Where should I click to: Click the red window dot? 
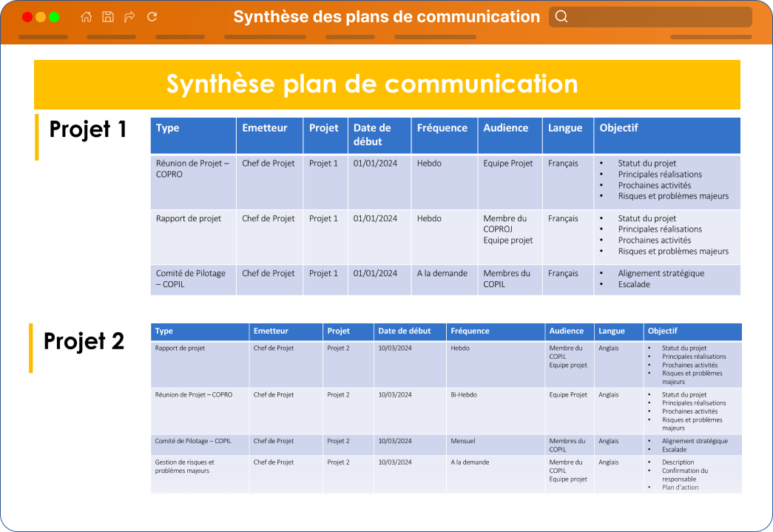(x=27, y=17)
